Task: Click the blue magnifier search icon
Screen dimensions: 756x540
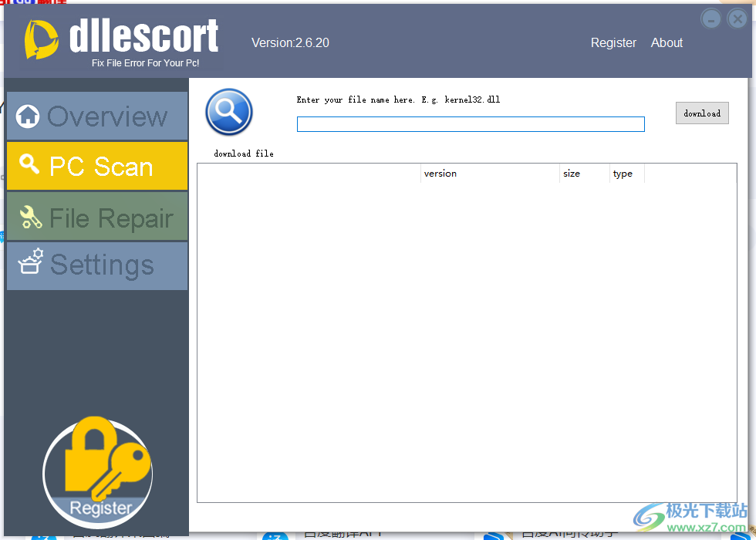Action: [229, 112]
